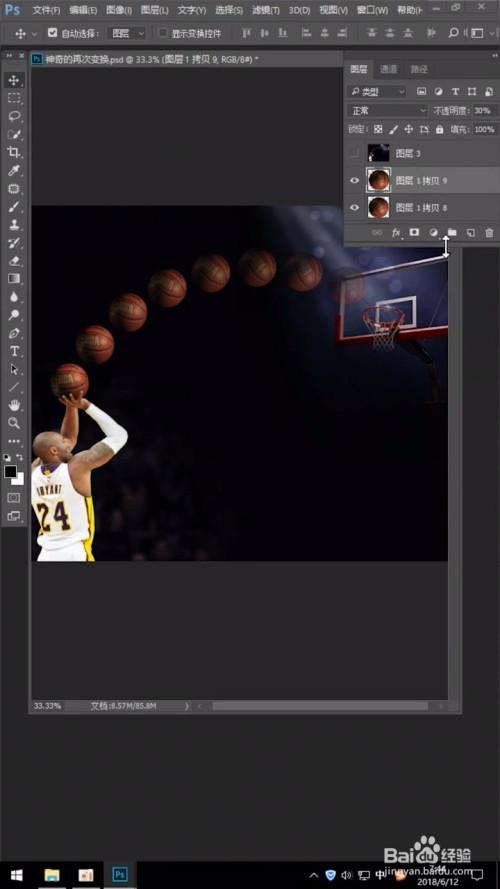This screenshot has height=889, width=500.
Task: Select the Lasso tool
Action: pos(14,116)
